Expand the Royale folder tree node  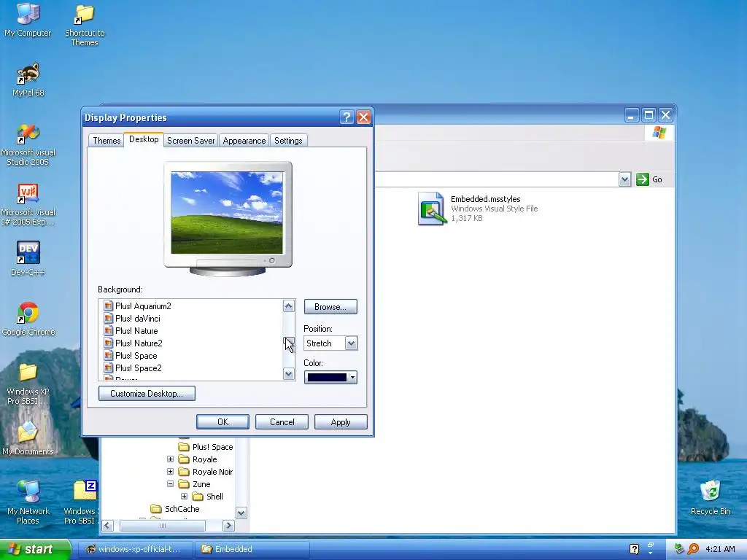(x=170, y=459)
